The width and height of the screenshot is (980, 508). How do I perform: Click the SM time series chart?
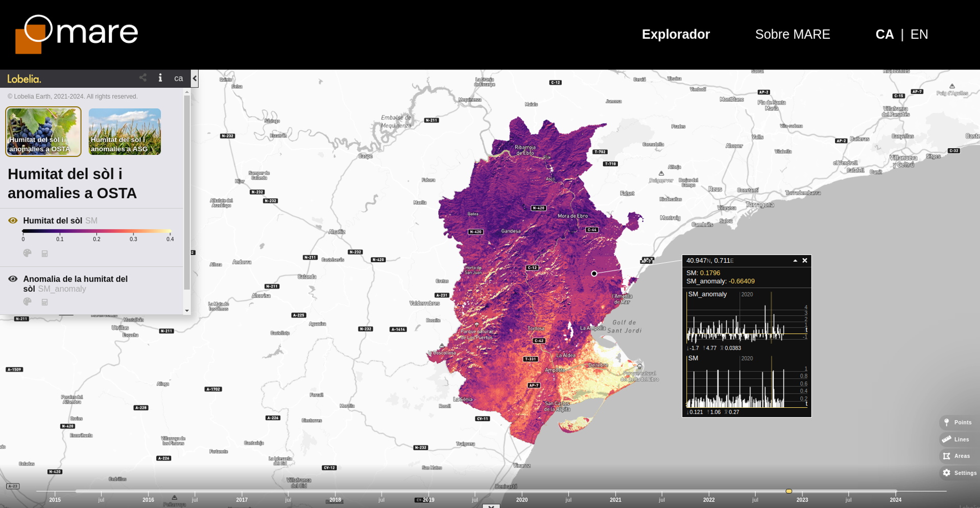pos(746,381)
